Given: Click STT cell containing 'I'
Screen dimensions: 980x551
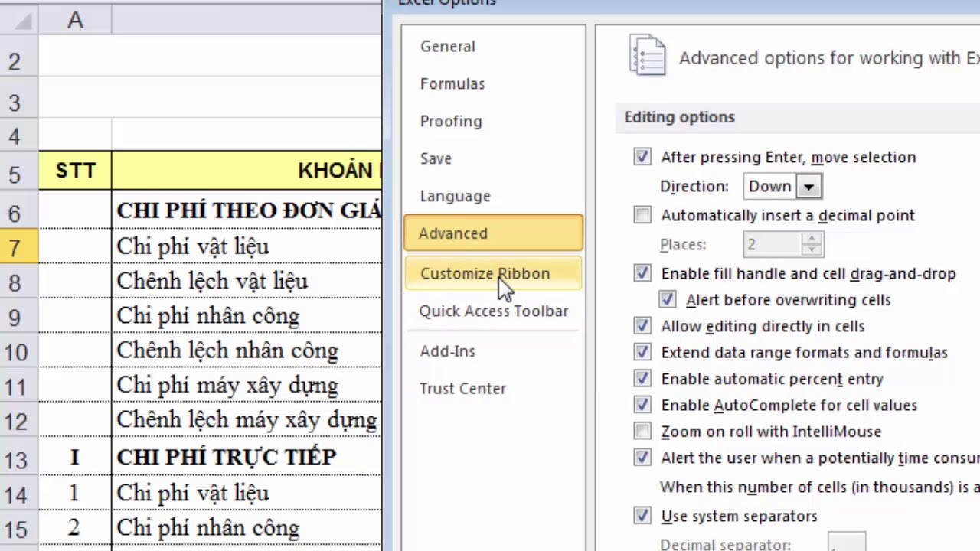Looking at the screenshot, I should click(75, 457).
